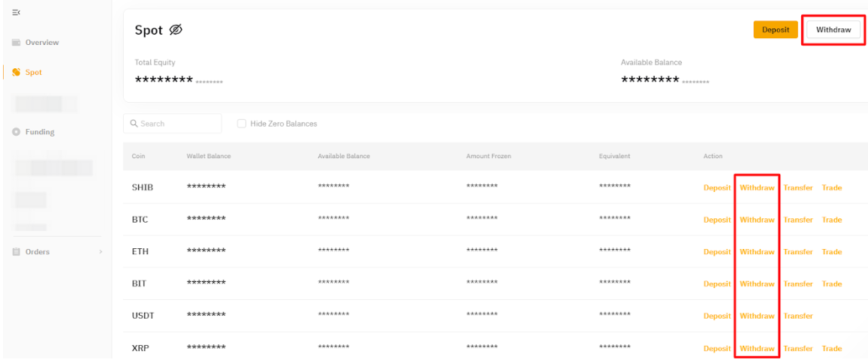This screenshot has width=868, height=360.
Task: Open Transfer for ETH
Action: coord(797,252)
